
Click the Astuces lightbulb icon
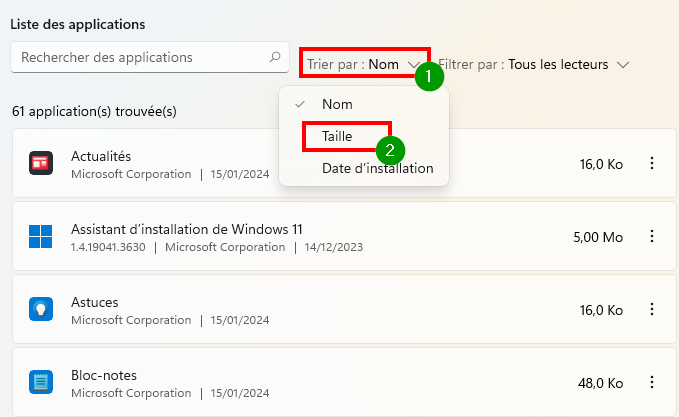(x=41, y=309)
